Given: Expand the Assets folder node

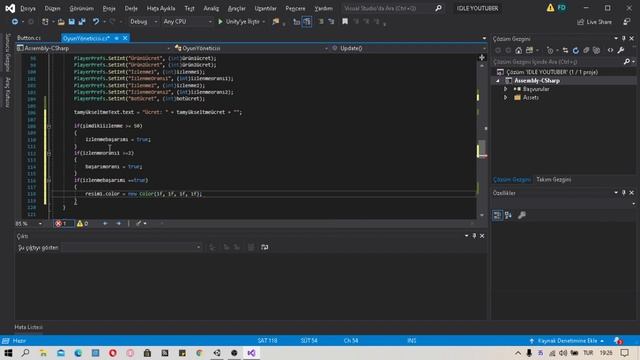Looking at the screenshot, I should pyautogui.click(x=506, y=98).
